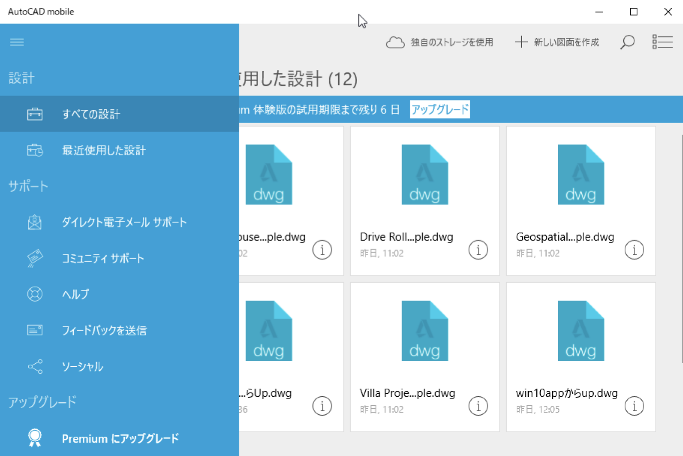Choose フィードバックを送信
The height and width of the screenshot is (456, 683).
119,330
